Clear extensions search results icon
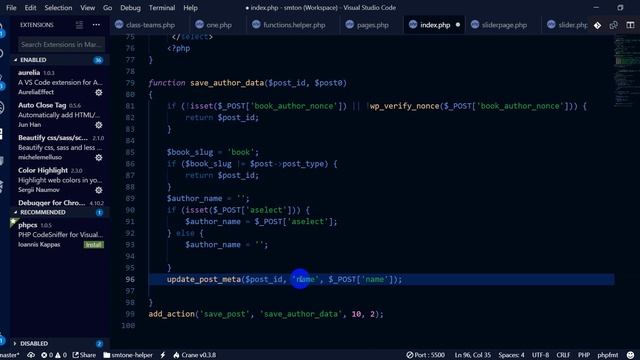640x360 pixels. click(79, 25)
